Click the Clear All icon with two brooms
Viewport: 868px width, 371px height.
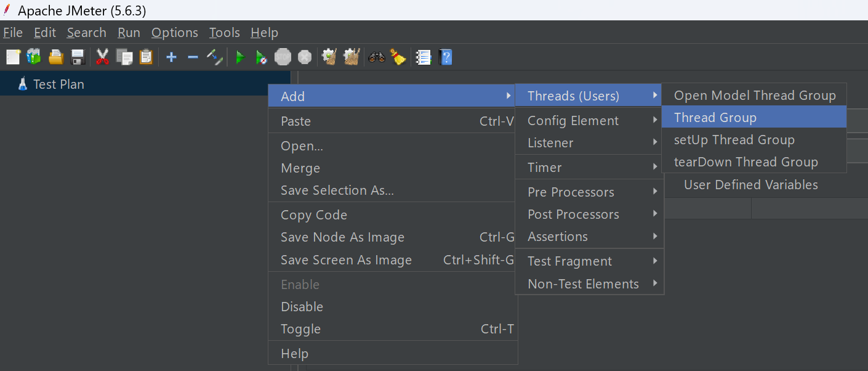352,57
